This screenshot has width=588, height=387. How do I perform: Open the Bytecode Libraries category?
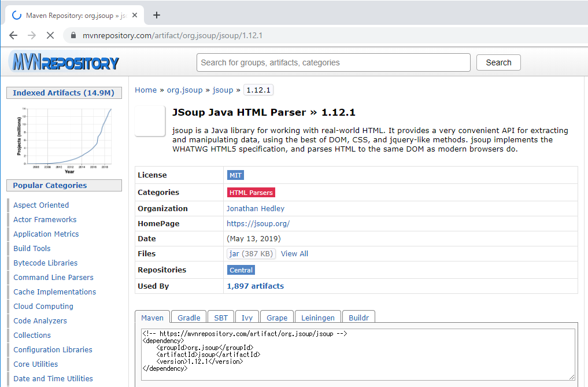click(x=45, y=263)
